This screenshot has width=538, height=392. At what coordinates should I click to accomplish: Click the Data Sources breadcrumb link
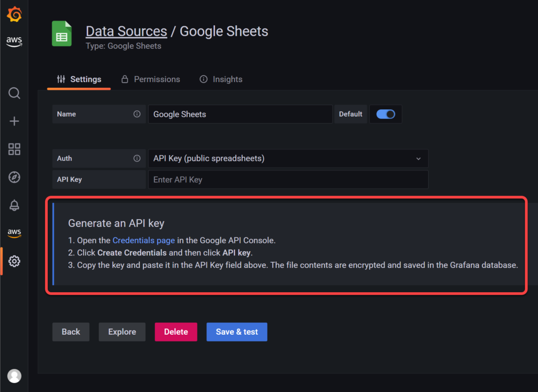[x=126, y=31]
